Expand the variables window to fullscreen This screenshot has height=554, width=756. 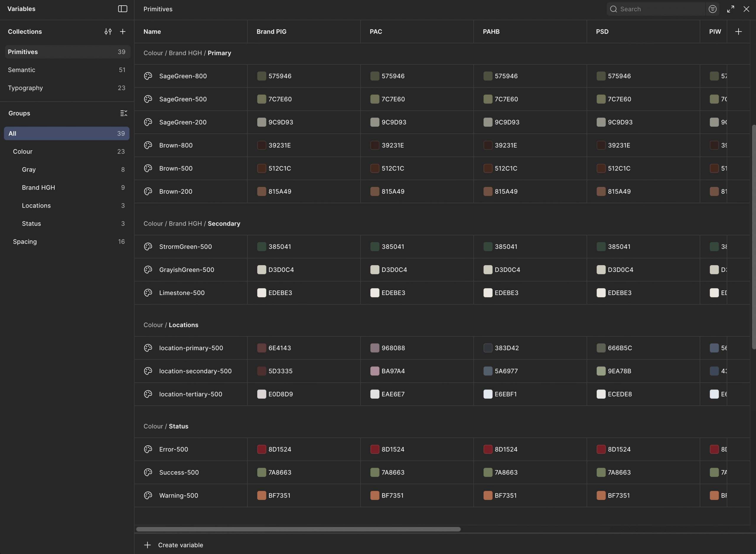click(731, 9)
